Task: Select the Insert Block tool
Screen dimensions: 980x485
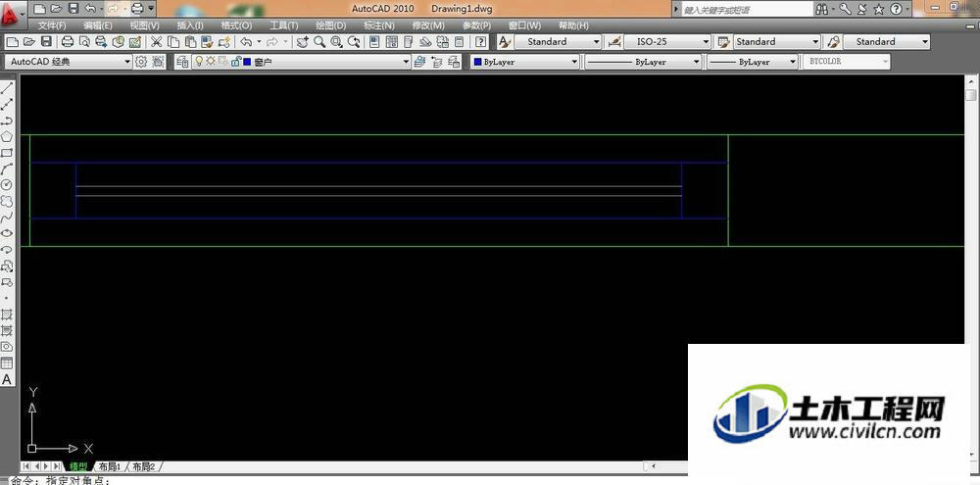Action: click(7, 267)
